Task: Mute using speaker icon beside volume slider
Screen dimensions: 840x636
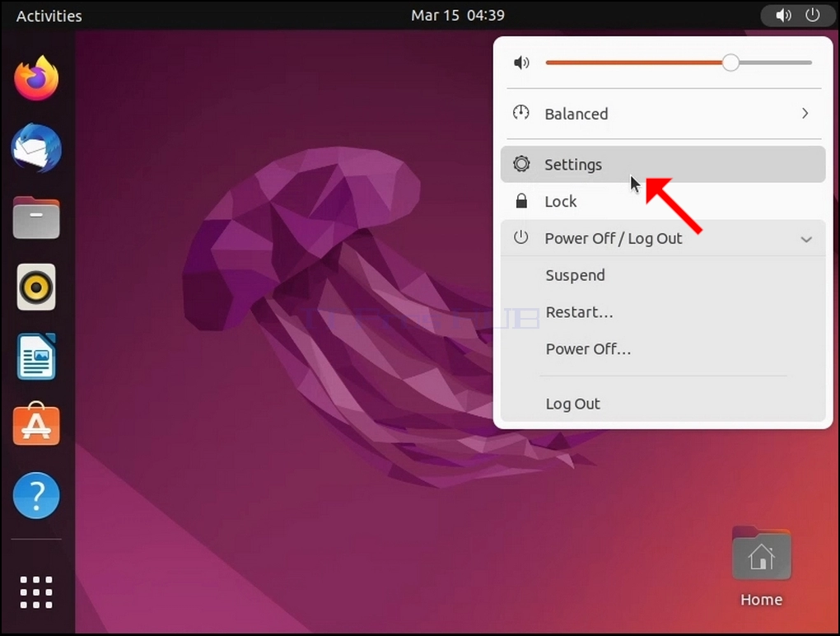Action: click(521, 63)
